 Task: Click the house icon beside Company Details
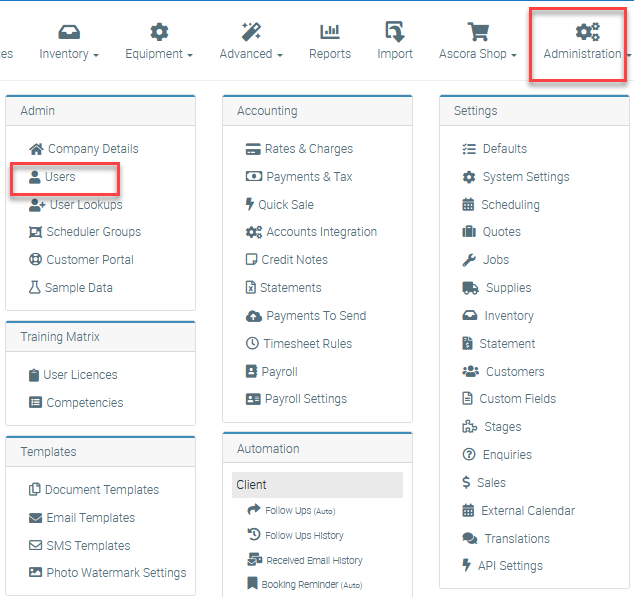point(36,149)
